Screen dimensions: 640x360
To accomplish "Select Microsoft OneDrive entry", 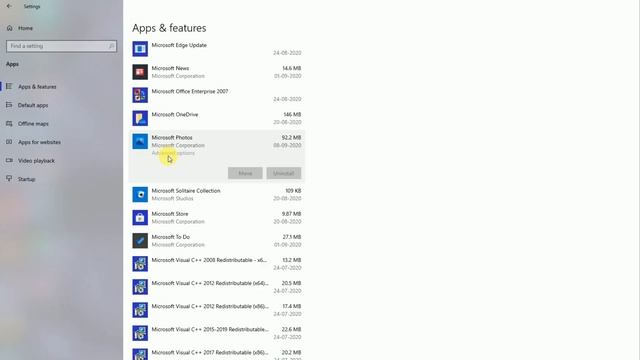I will pos(217,118).
